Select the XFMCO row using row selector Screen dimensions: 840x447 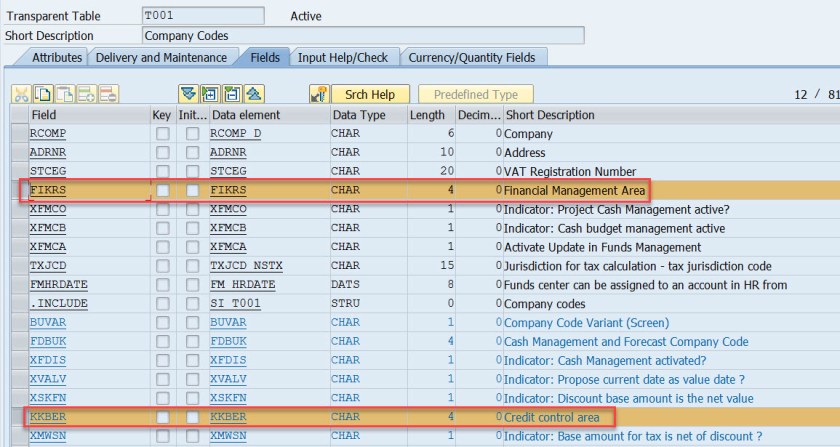pyautogui.click(x=18, y=209)
